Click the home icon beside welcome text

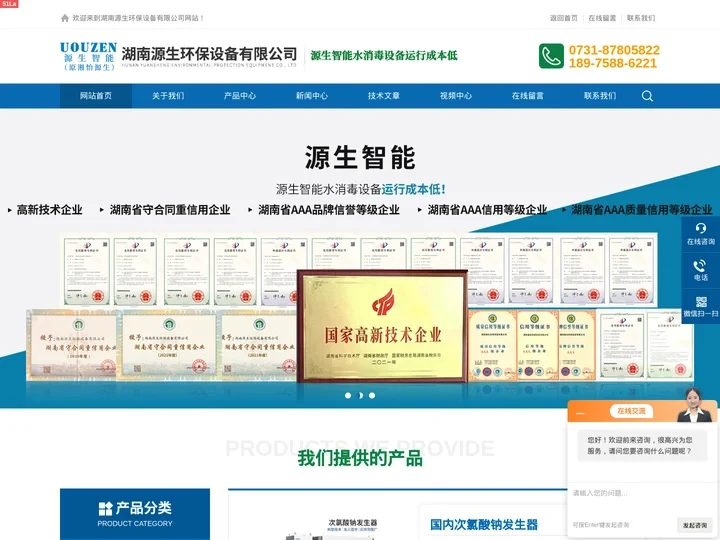click(x=65, y=18)
